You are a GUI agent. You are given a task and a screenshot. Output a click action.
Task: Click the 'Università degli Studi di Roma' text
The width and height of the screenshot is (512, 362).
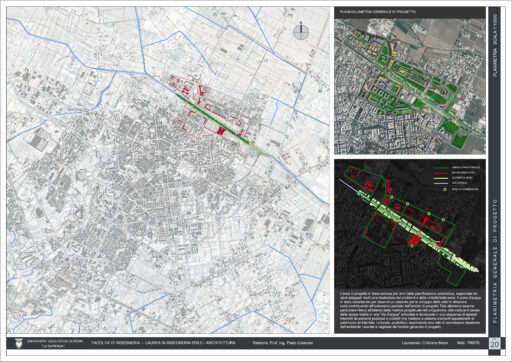point(47,341)
